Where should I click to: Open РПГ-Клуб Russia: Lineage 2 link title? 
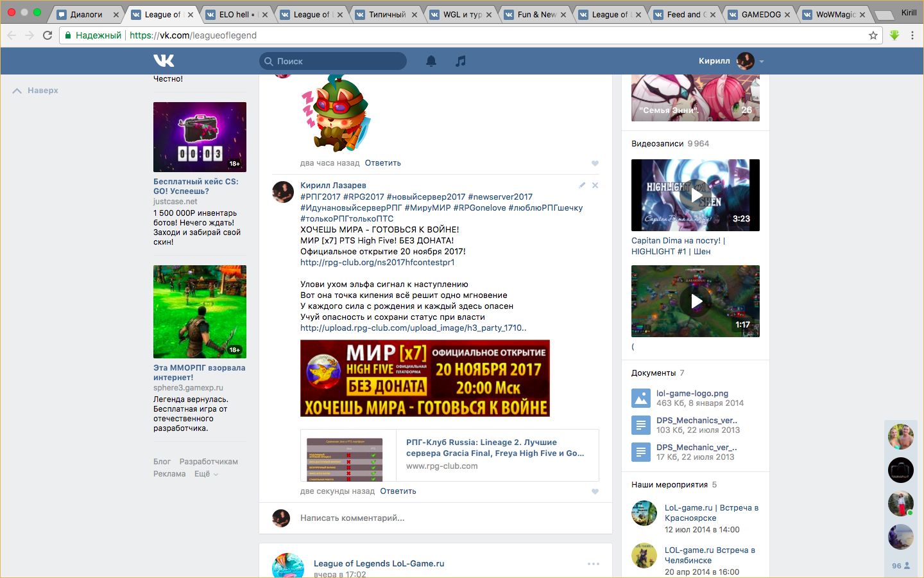click(x=495, y=448)
